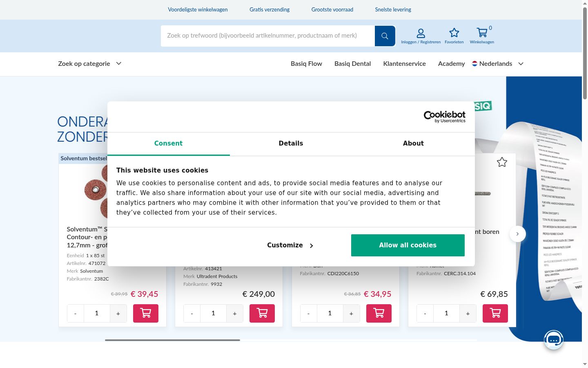Image resolution: width=588 pixels, height=368 pixels.
Task: Add the €34,95 product to cart
Action: (379, 313)
